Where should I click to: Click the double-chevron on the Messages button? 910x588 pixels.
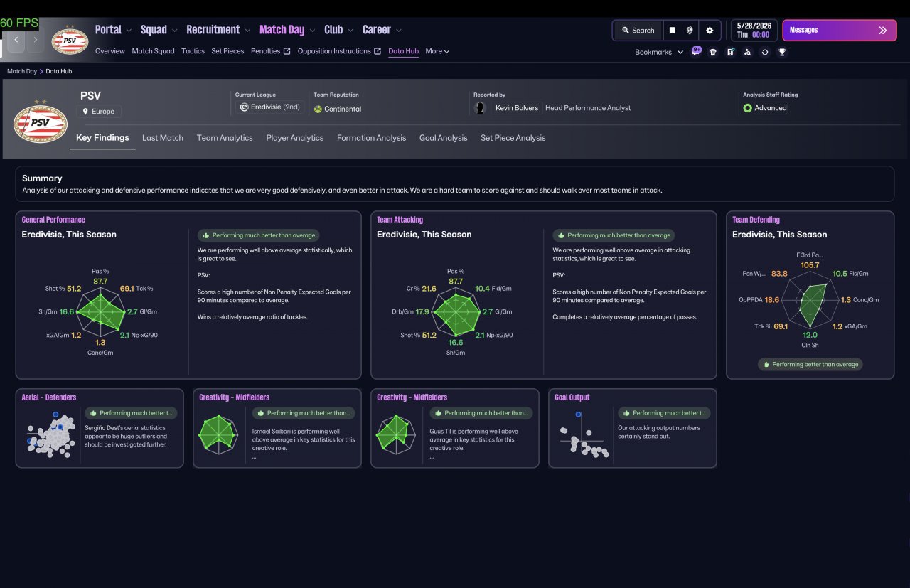click(883, 31)
